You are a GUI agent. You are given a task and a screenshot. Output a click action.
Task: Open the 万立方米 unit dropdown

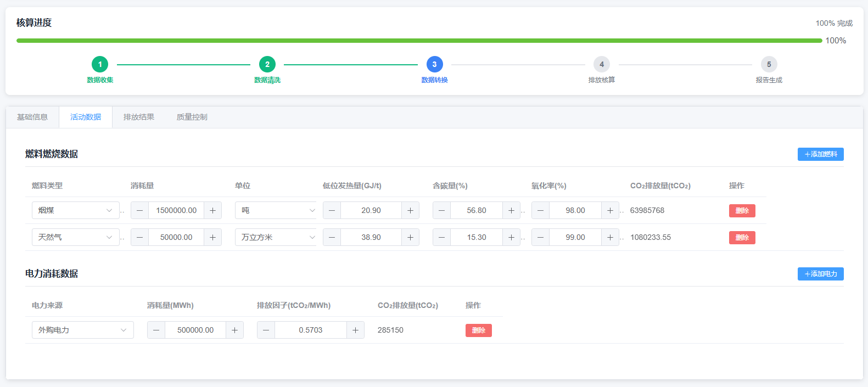point(276,237)
